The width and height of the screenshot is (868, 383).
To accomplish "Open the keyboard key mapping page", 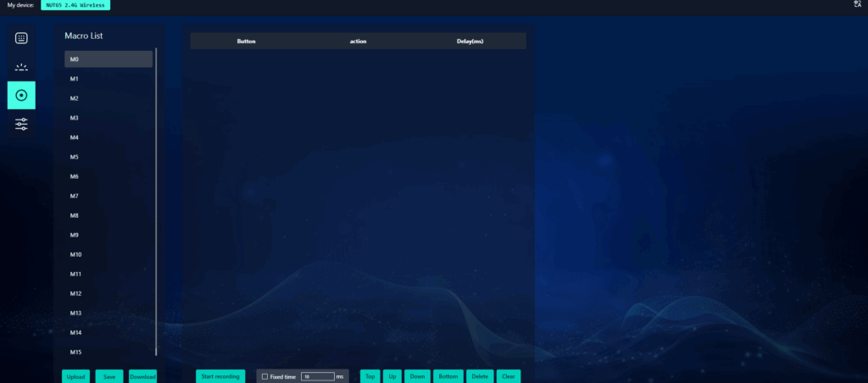I will [21, 38].
